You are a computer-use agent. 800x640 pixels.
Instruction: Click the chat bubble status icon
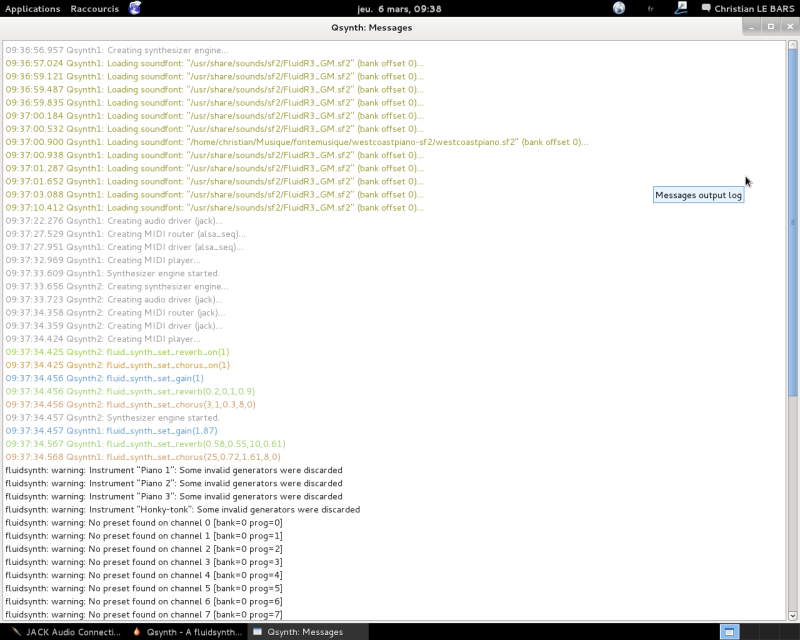[706, 8]
